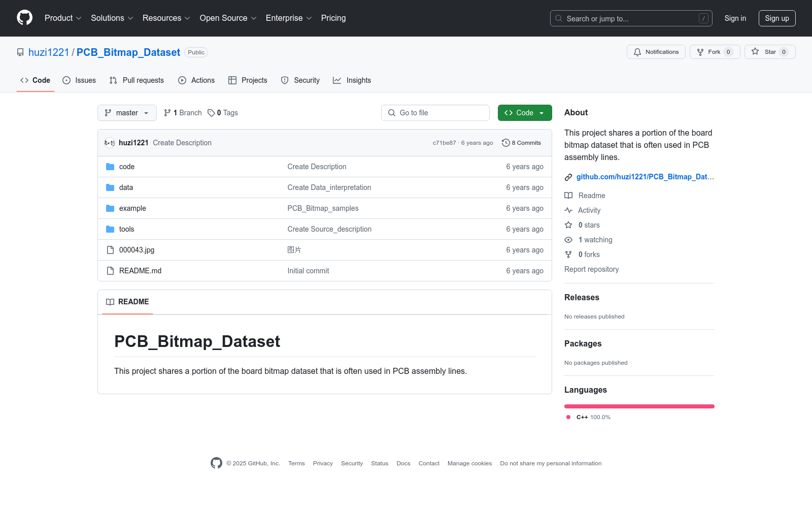Viewport: 812px width, 508px height.
Task: Open the PCB_Bitmap_Dataset repository title link
Action: pos(128,52)
